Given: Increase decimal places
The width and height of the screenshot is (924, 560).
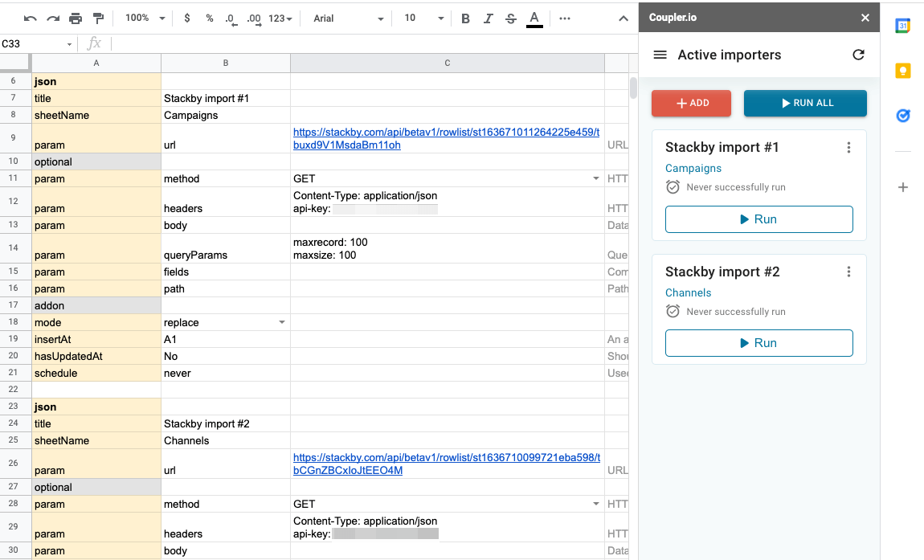Looking at the screenshot, I should pos(254,18).
